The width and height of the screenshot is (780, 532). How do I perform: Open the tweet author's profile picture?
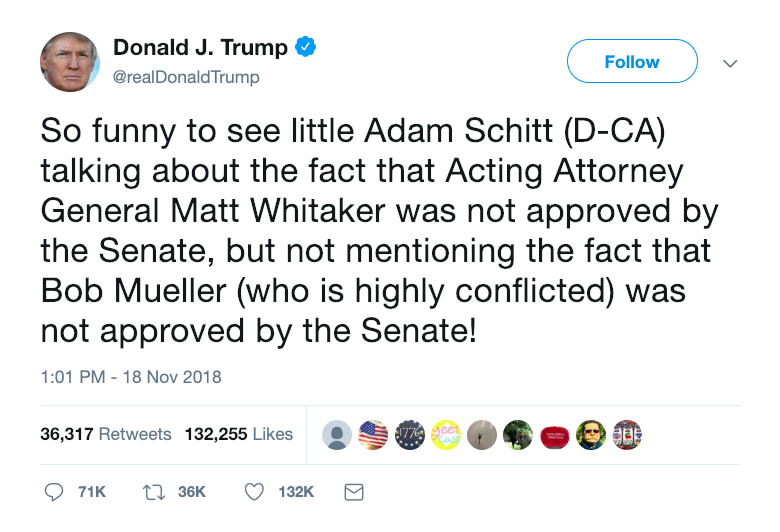[x=70, y=62]
